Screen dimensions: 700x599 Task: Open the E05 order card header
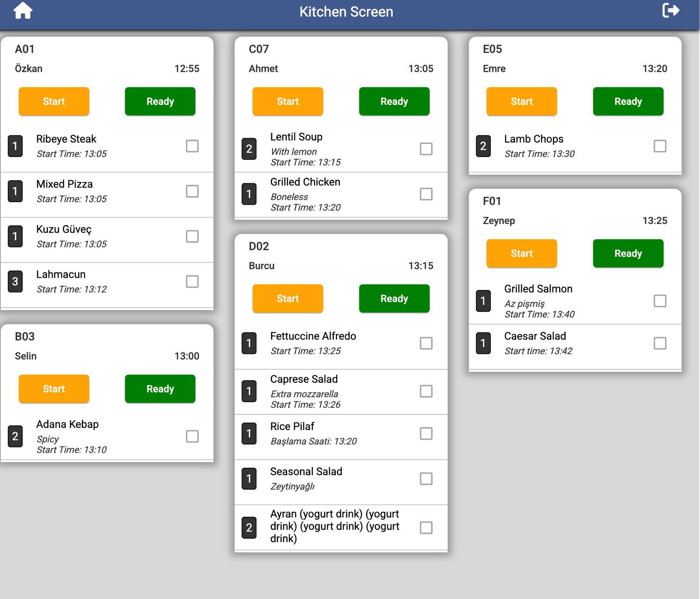coord(492,49)
